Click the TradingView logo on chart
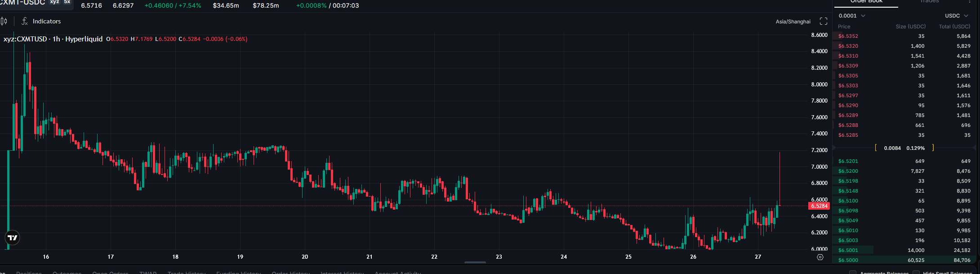 [13, 238]
